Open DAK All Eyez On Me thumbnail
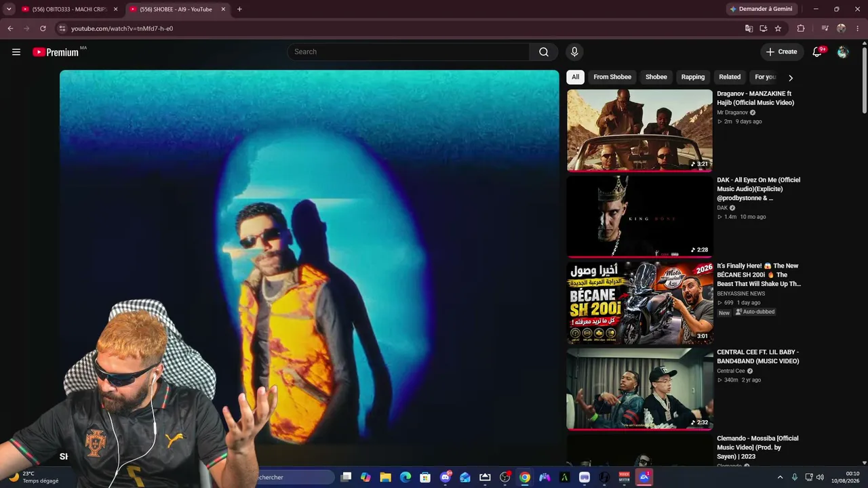 pos(639,216)
